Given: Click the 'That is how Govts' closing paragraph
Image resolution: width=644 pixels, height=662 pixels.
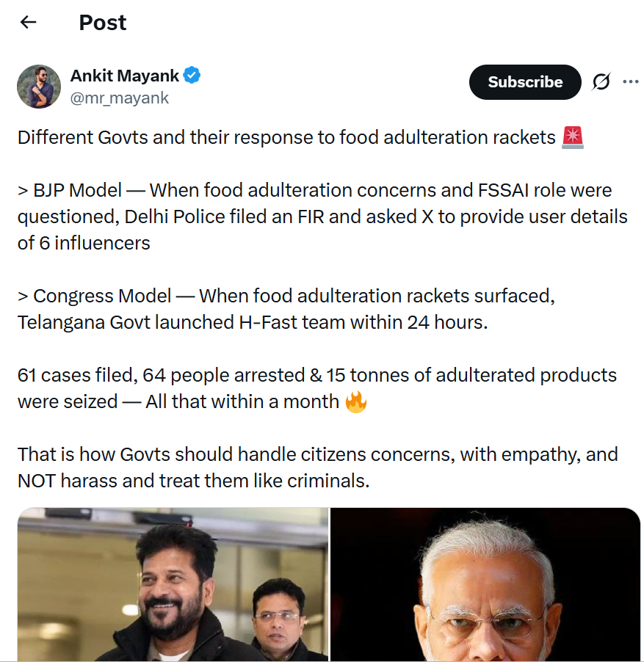Looking at the screenshot, I should tap(317, 468).
